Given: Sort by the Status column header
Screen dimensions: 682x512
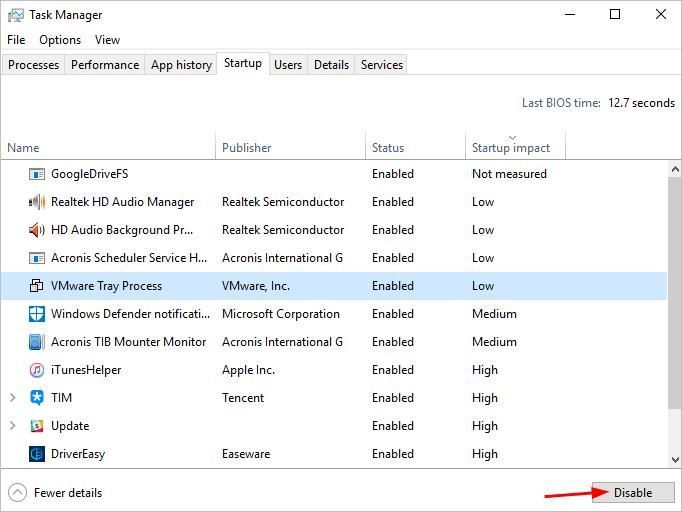Looking at the screenshot, I should tap(415, 145).
